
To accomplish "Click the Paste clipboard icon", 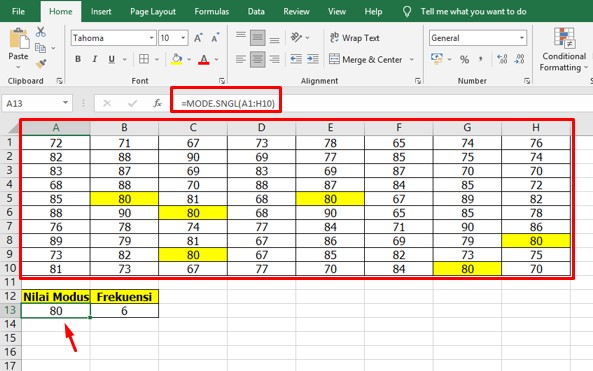I will click(x=19, y=39).
